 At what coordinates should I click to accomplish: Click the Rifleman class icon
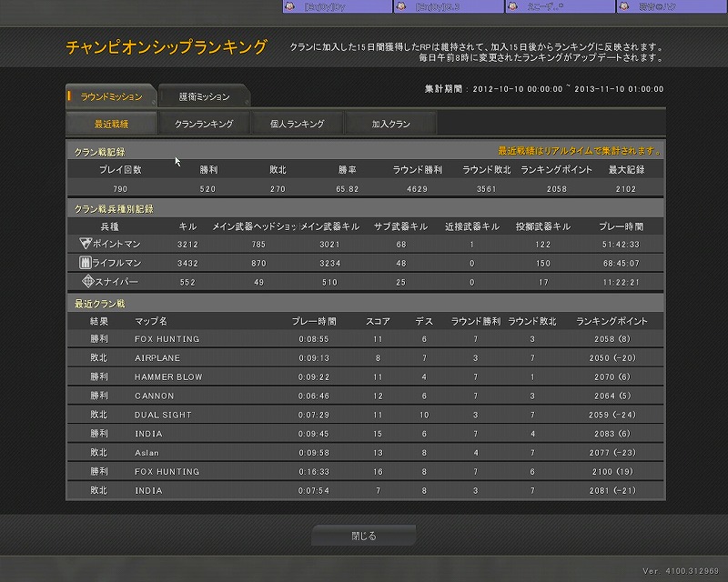click(86, 263)
